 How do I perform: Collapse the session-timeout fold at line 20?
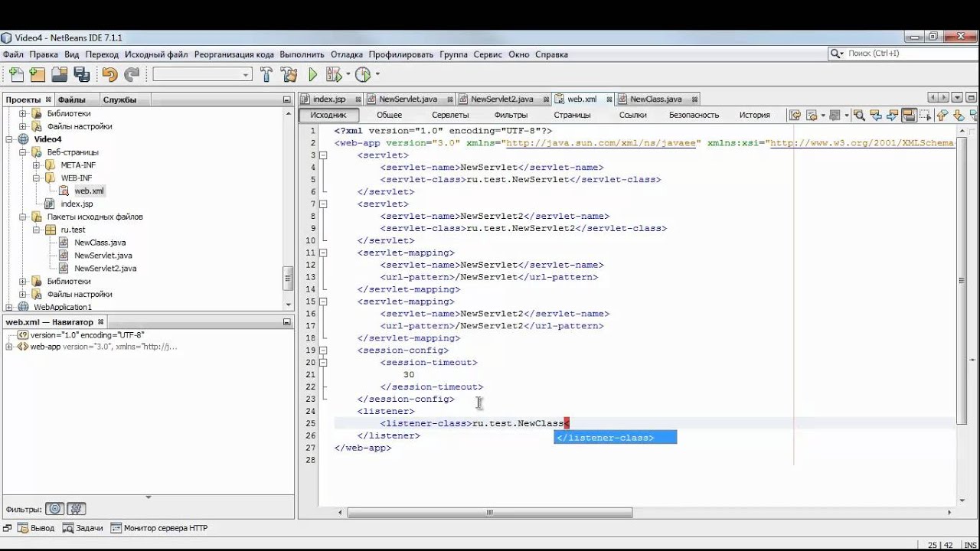click(x=324, y=363)
